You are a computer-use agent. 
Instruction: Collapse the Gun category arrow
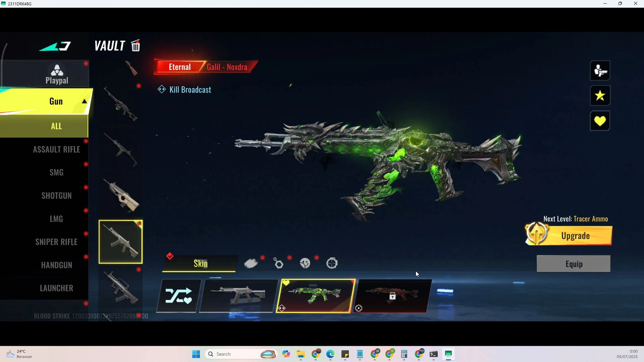tap(85, 102)
